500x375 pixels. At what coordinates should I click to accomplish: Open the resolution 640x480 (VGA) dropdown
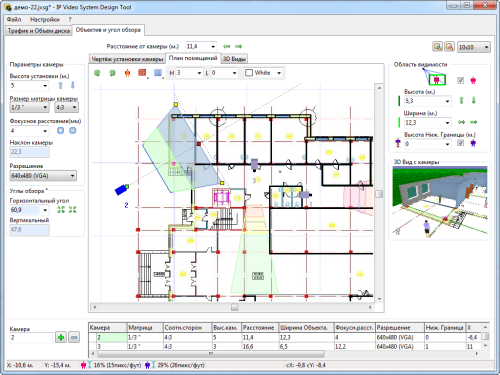pos(43,176)
